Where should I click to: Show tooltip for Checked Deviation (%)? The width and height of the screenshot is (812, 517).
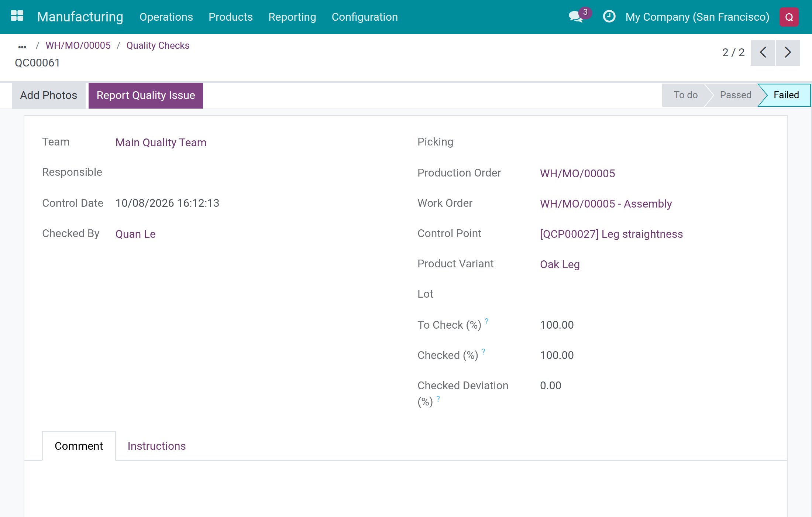[438, 399]
